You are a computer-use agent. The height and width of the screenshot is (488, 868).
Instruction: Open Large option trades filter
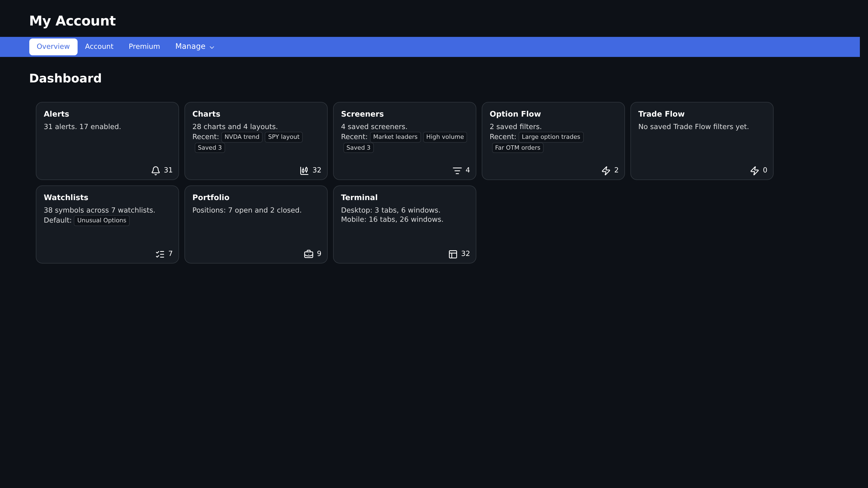click(551, 137)
